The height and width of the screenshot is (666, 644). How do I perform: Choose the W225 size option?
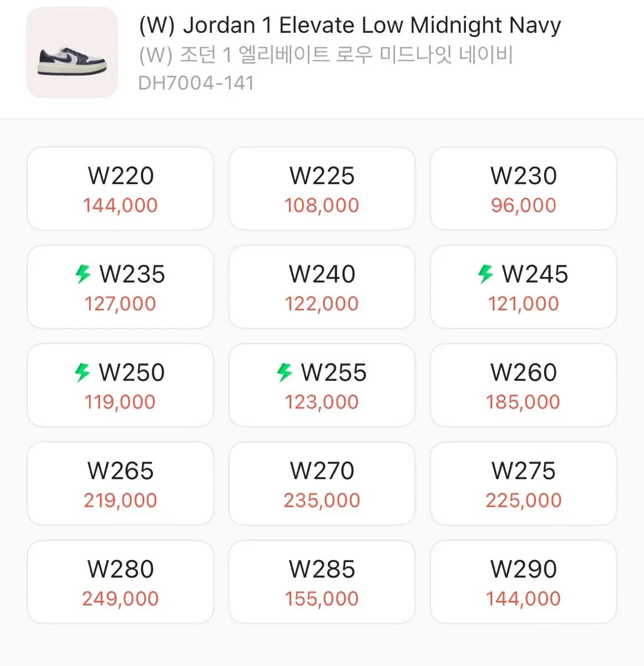click(x=322, y=189)
